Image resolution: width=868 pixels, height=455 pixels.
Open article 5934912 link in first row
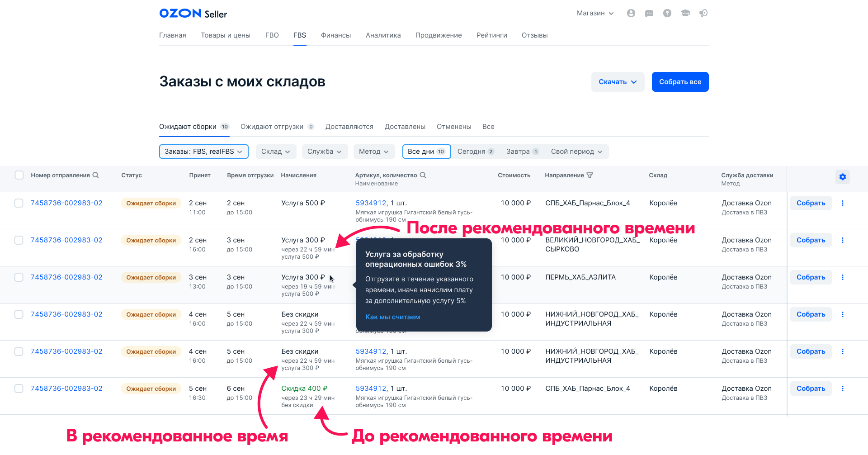coord(371,203)
